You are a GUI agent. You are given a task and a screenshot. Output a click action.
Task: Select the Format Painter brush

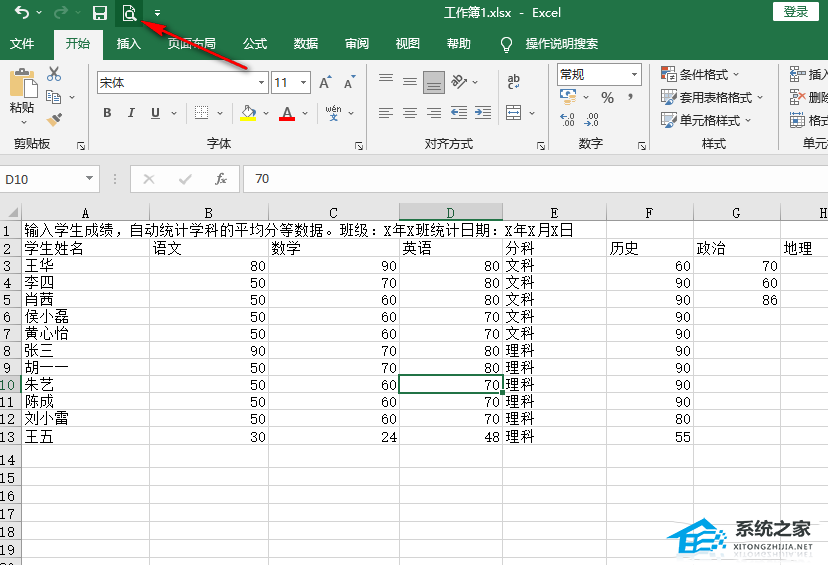click(54, 119)
